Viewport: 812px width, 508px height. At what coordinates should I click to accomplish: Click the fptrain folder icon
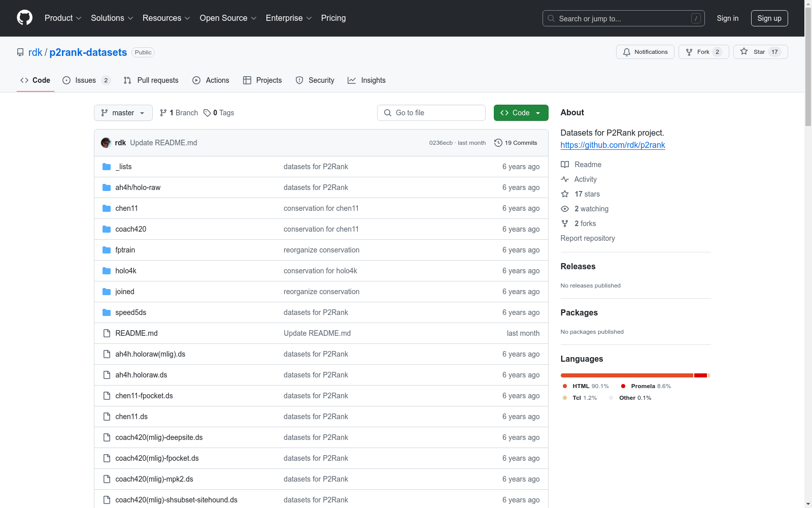(107, 250)
